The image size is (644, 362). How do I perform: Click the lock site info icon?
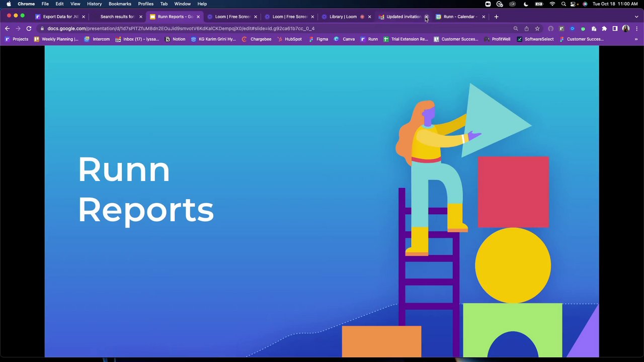coord(42,29)
